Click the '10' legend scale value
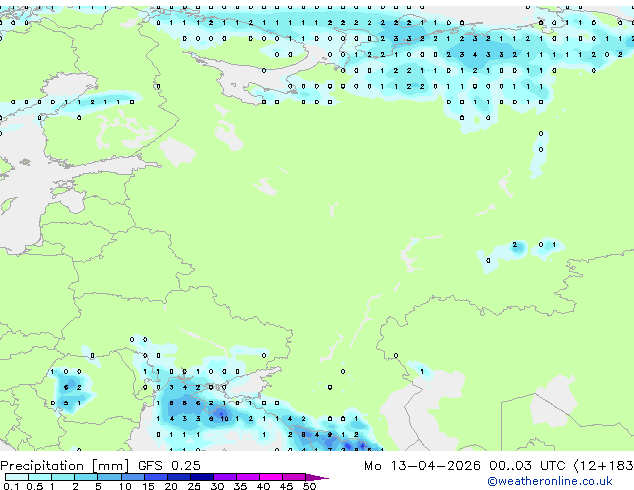The height and width of the screenshot is (490, 634). (125, 486)
